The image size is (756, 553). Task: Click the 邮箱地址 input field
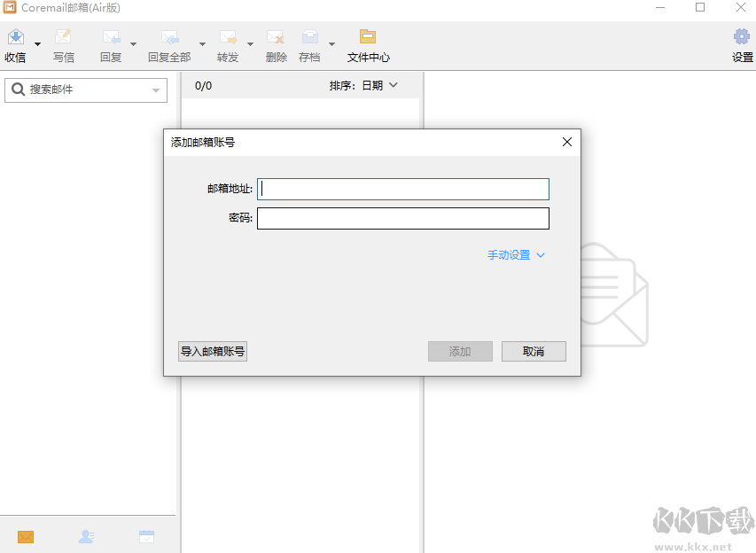pos(402,189)
